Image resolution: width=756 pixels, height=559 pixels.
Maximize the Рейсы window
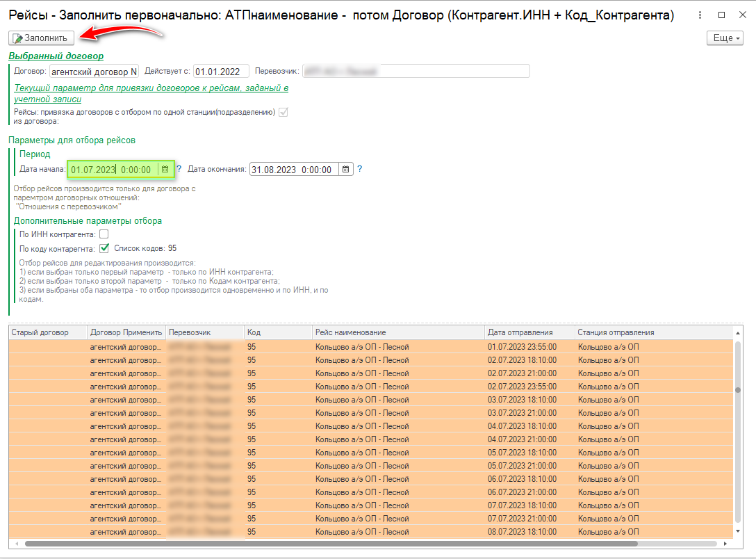tap(721, 15)
